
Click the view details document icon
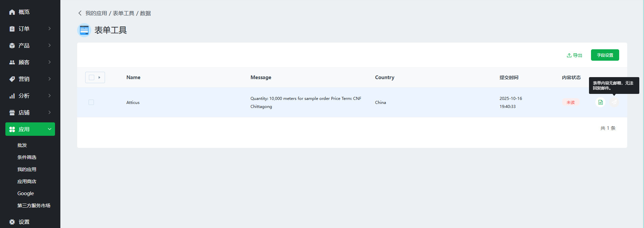(x=600, y=102)
